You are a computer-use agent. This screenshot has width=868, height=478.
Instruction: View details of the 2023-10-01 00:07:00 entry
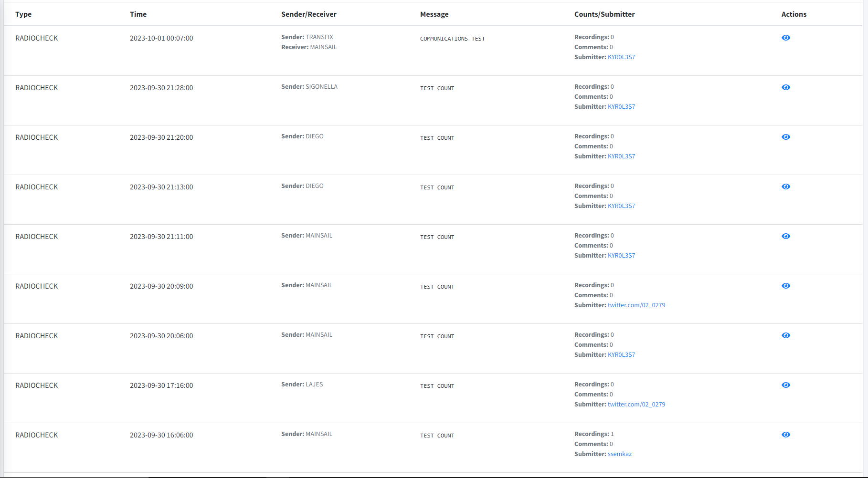[786, 38]
